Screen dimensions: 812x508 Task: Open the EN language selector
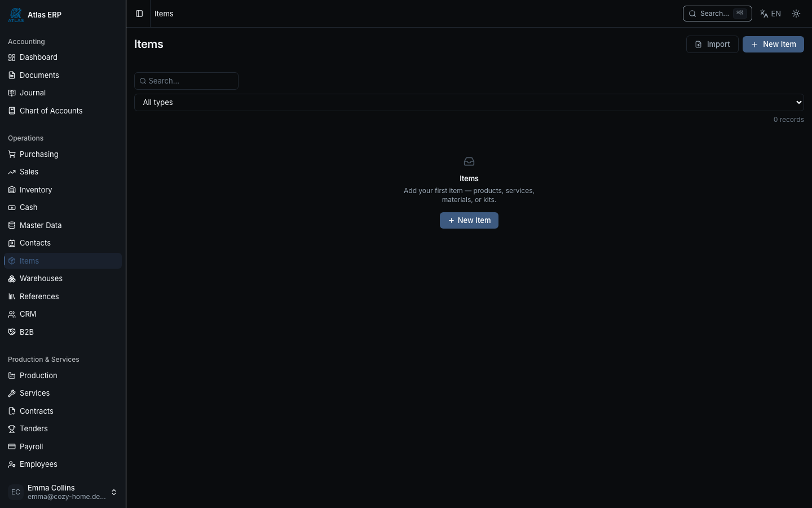(770, 14)
